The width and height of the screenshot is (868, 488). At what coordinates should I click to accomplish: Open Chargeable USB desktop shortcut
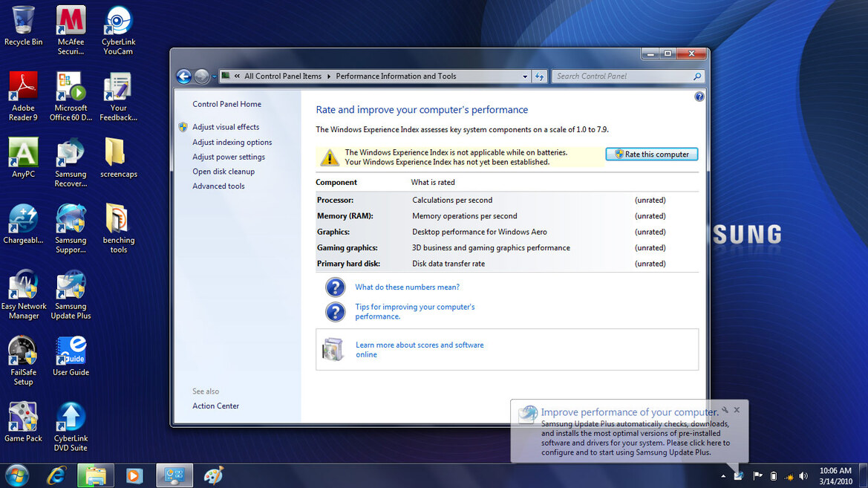pos(23,224)
